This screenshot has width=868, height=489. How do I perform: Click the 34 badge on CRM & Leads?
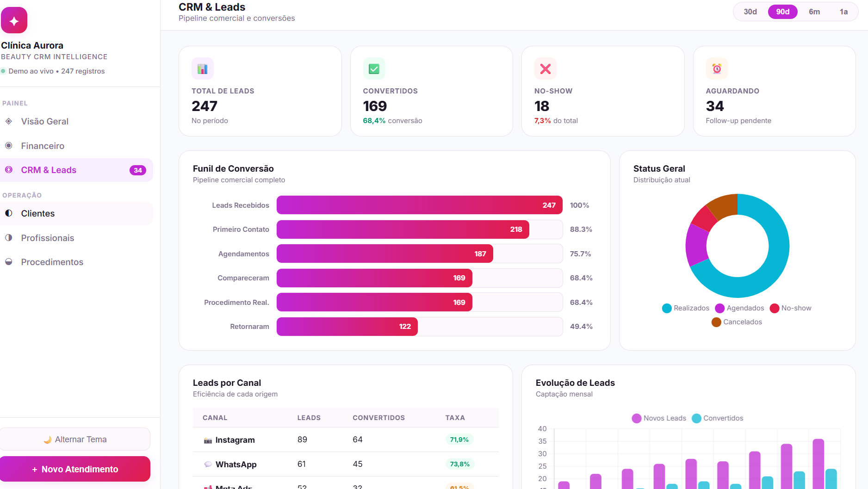138,170
